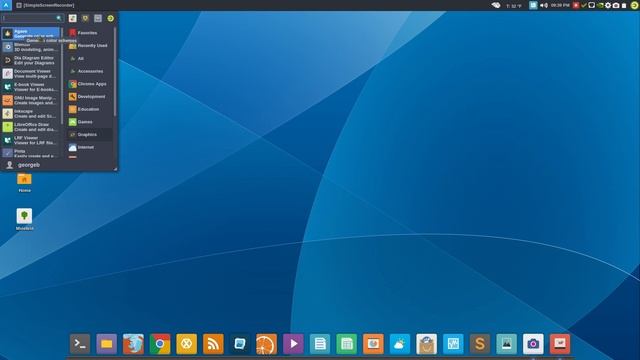
Task: Focus the menu search field
Action: (32, 18)
